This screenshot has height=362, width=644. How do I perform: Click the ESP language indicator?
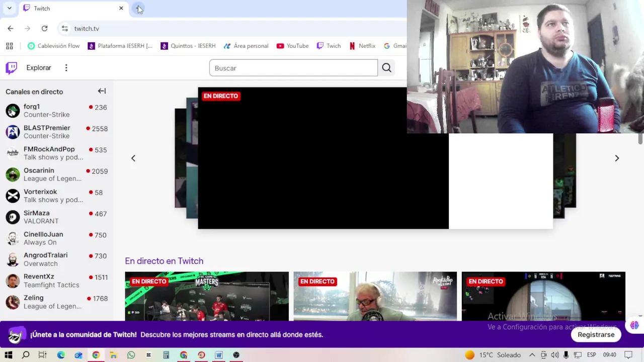click(x=592, y=355)
